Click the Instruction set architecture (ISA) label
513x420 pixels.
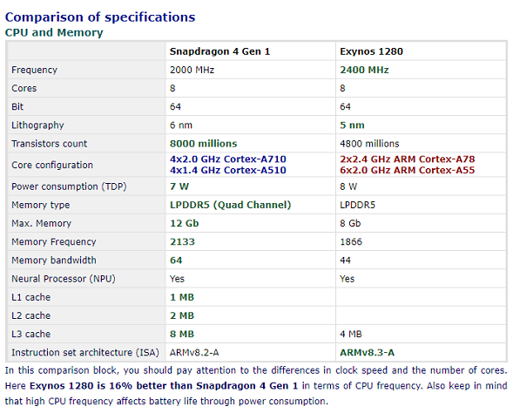(85, 353)
